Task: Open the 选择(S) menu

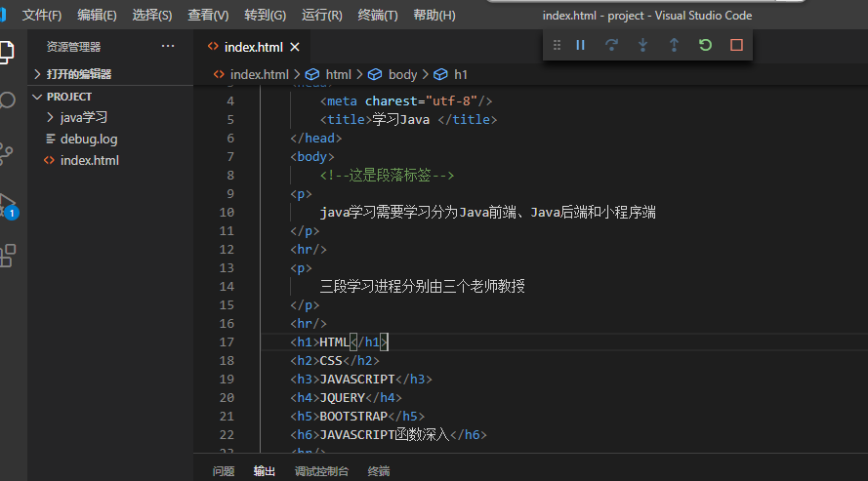Action: (152, 16)
